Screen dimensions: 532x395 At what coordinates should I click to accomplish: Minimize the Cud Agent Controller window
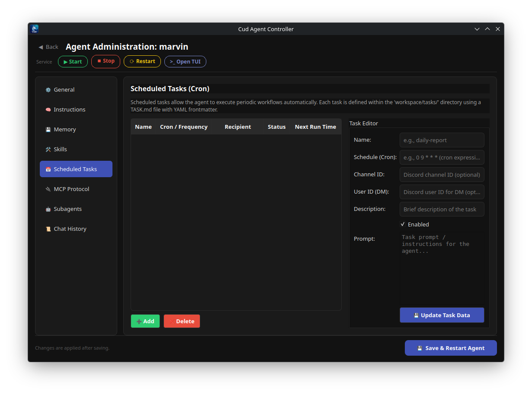click(477, 29)
